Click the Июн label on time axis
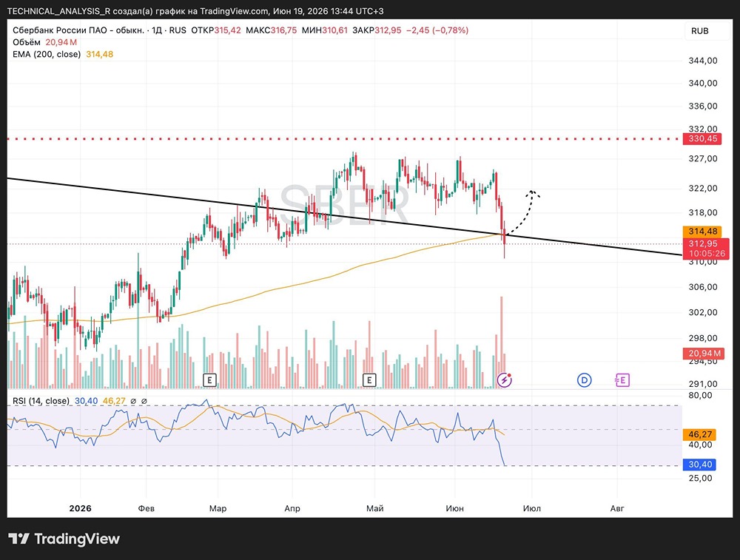The height and width of the screenshot is (560, 740). coord(455,508)
